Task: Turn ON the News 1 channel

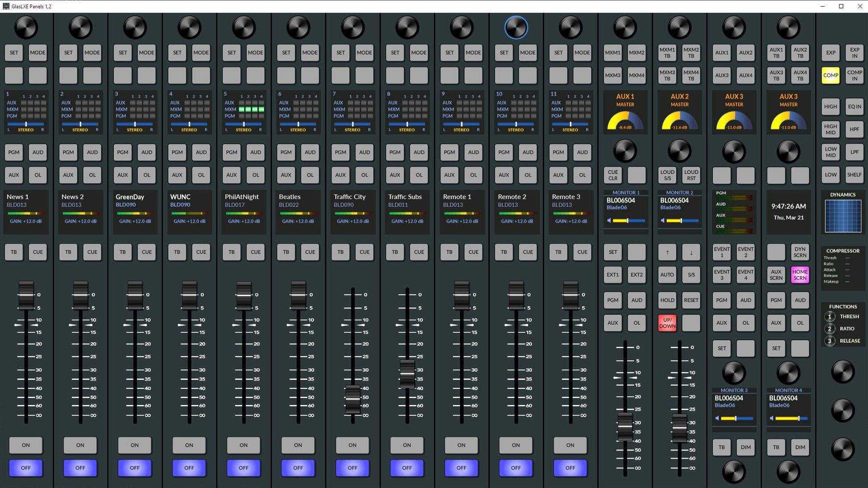Action: tap(25, 445)
